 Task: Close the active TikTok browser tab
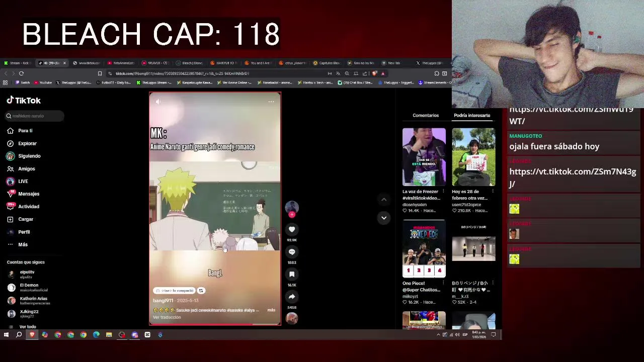[64, 63]
